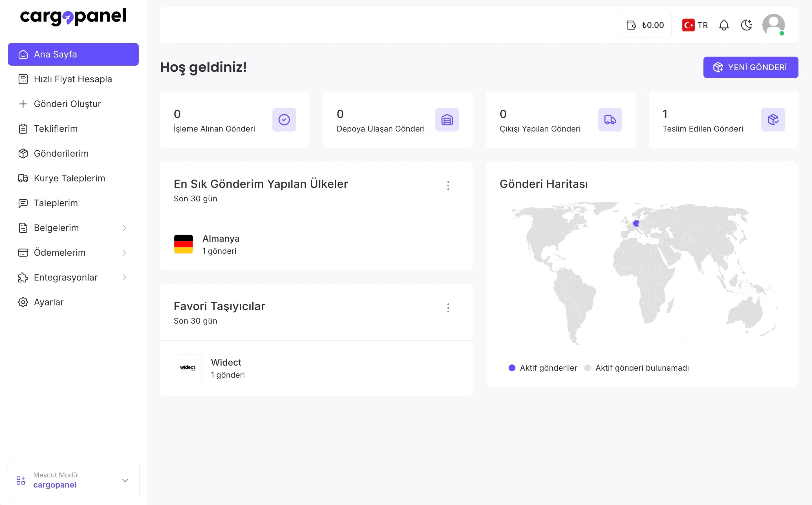Open options menu on En Sık Gönderim card
812x505 pixels.
coord(448,185)
